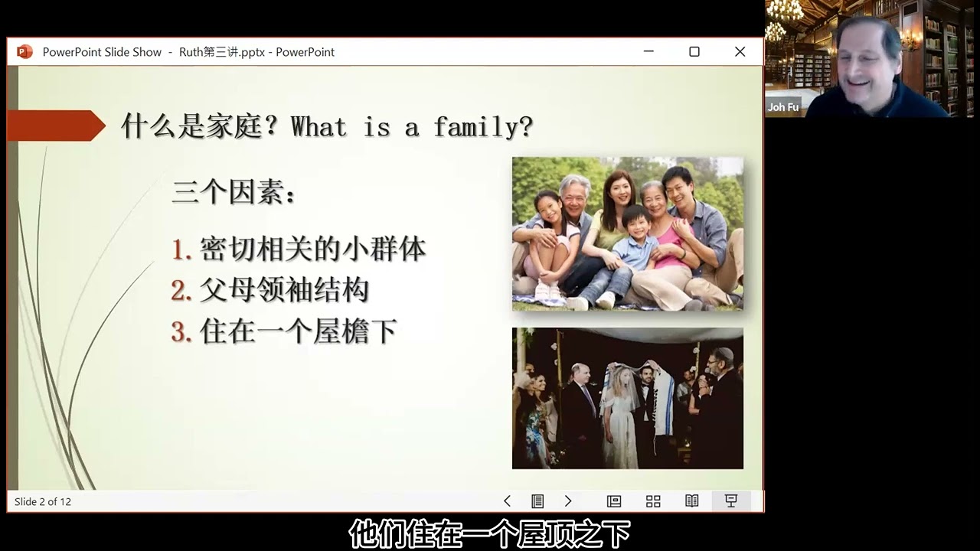Close the PowerPoint Slide Show window

pyautogui.click(x=740, y=51)
